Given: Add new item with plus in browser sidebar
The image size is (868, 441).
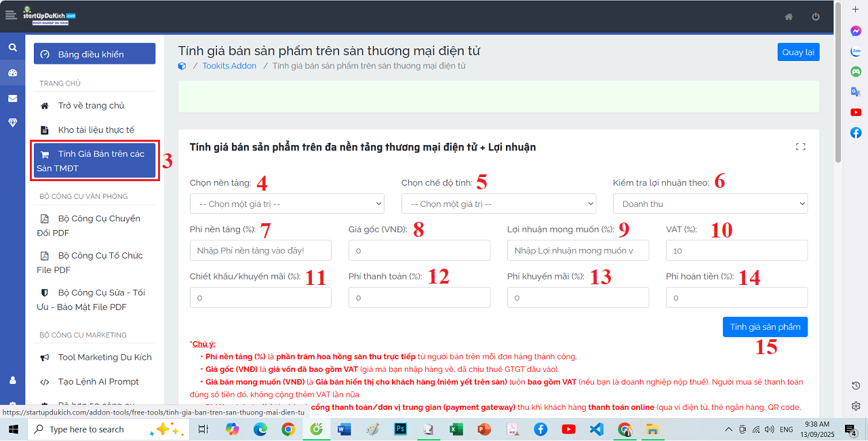Looking at the screenshot, I should pyautogui.click(x=856, y=9).
